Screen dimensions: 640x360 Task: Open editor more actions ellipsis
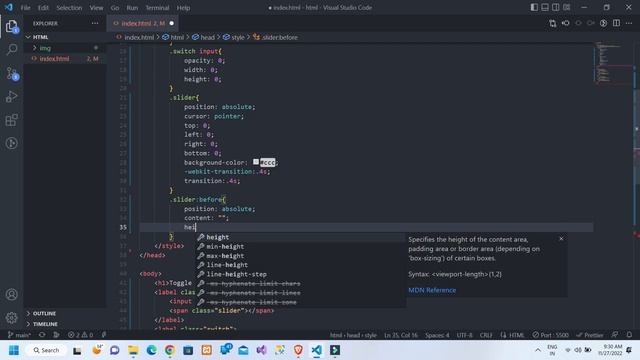pos(629,23)
